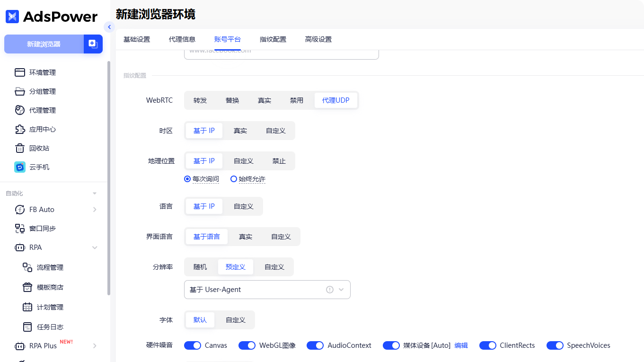Click the 代理管理 globe icon
The image size is (644, 362).
pyautogui.click(x=19, y=110)
